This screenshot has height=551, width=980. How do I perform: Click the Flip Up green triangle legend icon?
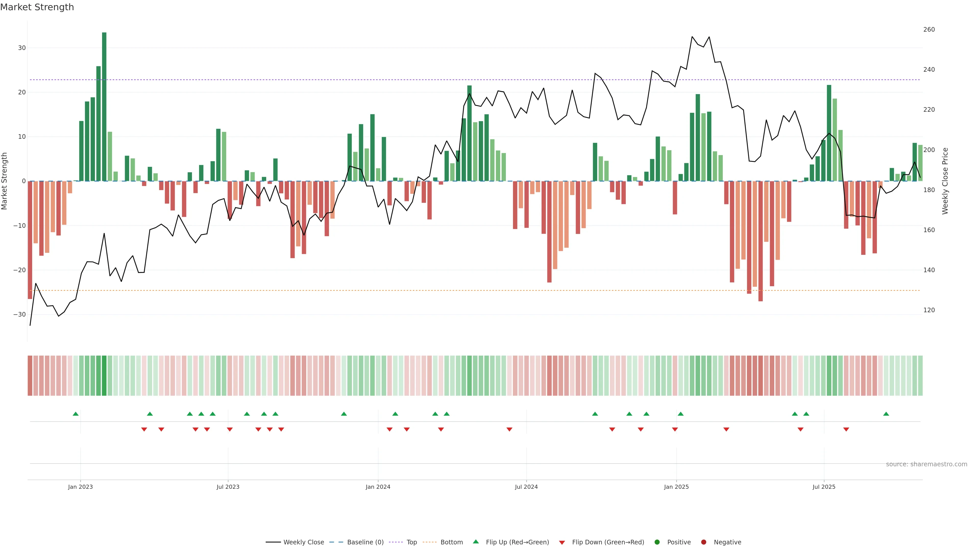tap(475, 542)
